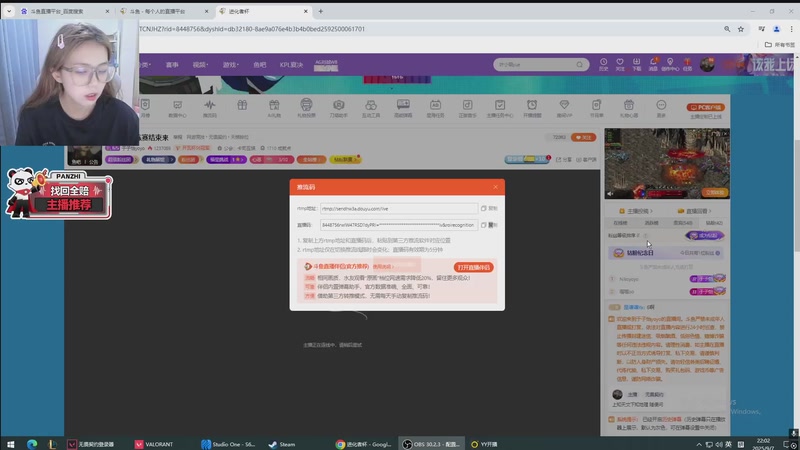Open the 游戏 nav dropdown
The width and height of the screenshot is (800, 450).
tap(230, 65)
